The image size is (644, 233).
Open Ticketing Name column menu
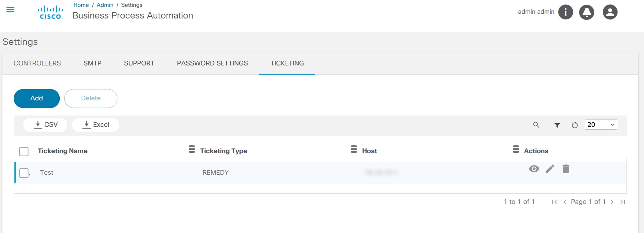click(x=192, y=149)
